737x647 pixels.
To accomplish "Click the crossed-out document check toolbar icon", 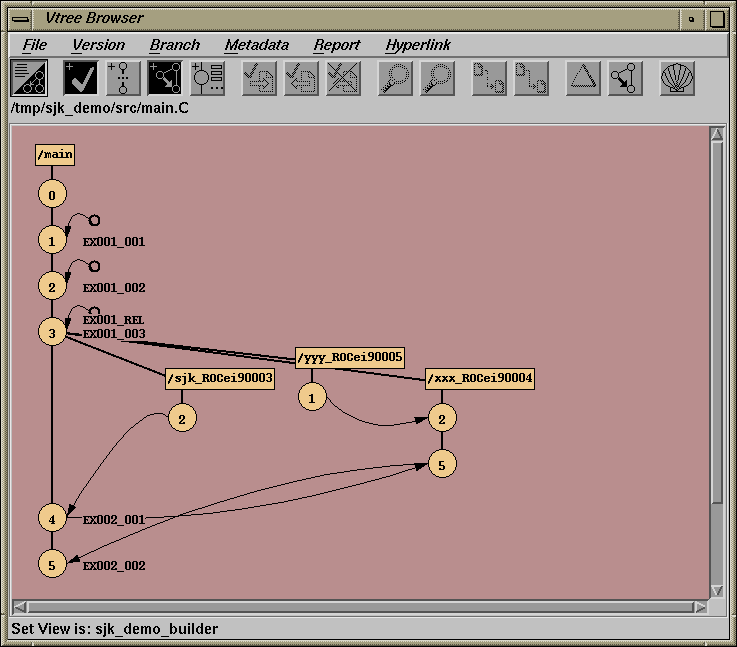I will (343, 78).
